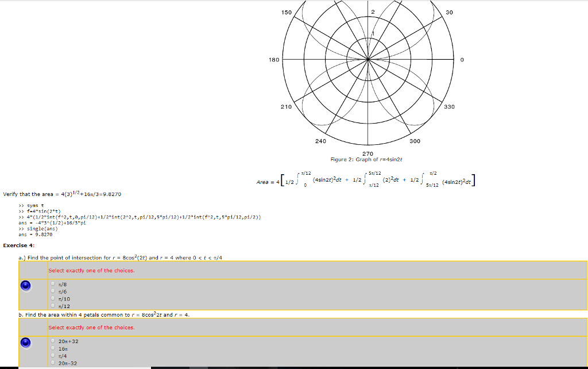Pick the 20π-32 answer option

click(52, 363)
